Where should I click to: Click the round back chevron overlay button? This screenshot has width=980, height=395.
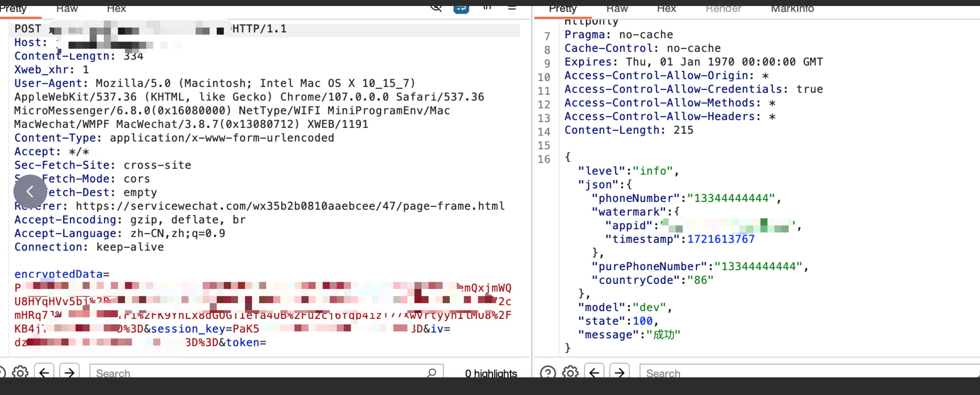30,191
